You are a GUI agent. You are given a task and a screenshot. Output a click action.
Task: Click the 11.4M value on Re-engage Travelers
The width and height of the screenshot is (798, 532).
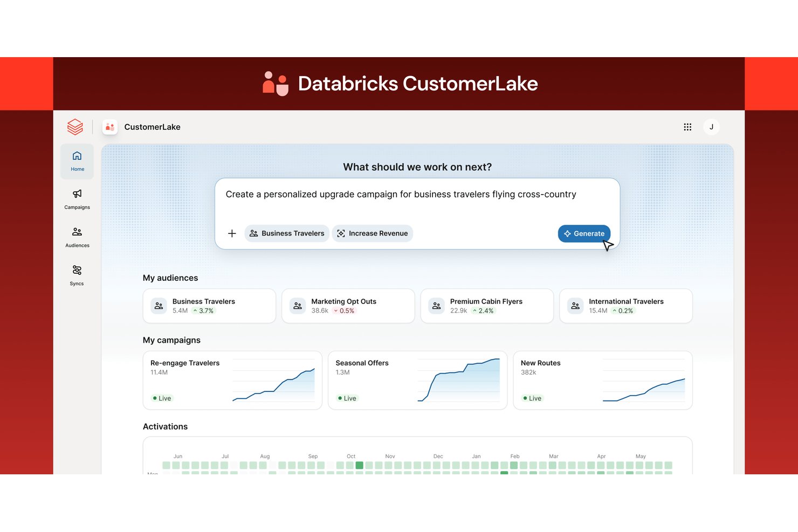click(159, 372)
